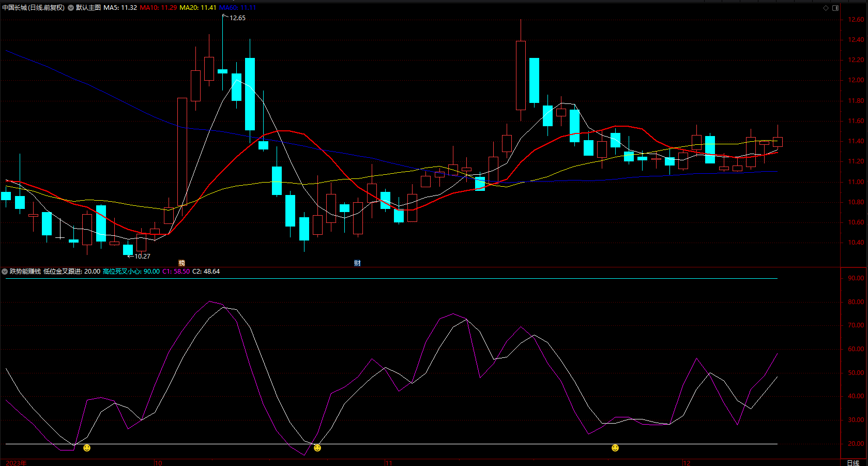The image size is (868, 466).
Task: Click the 12.60 price axis label
Action: pos(856,20)
